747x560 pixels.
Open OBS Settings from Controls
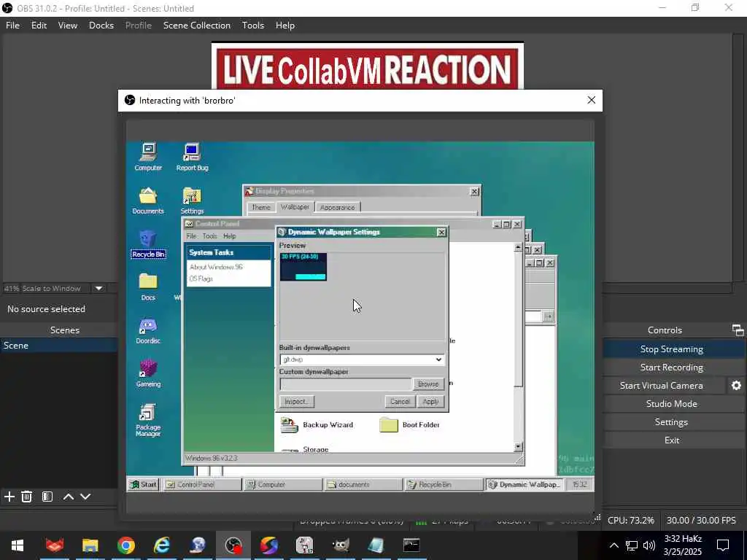pyautogui.click(x=672, y=422)
